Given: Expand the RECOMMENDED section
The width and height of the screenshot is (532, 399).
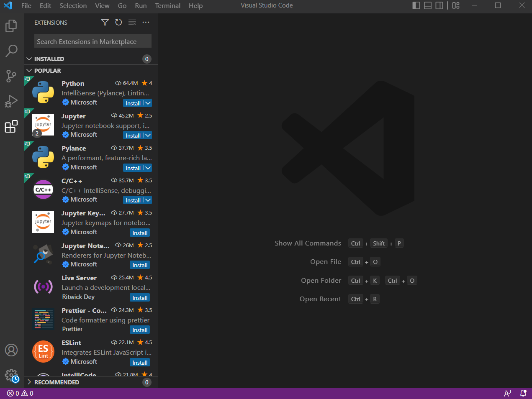Looking at the screenshot, I should point(29,382).
